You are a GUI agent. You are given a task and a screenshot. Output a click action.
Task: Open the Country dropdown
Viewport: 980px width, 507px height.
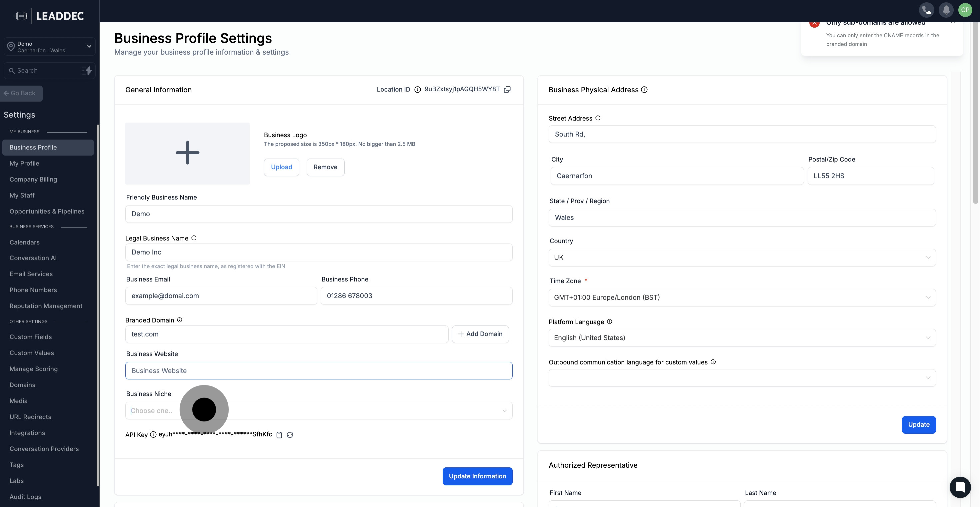click(x=742, y=258)
